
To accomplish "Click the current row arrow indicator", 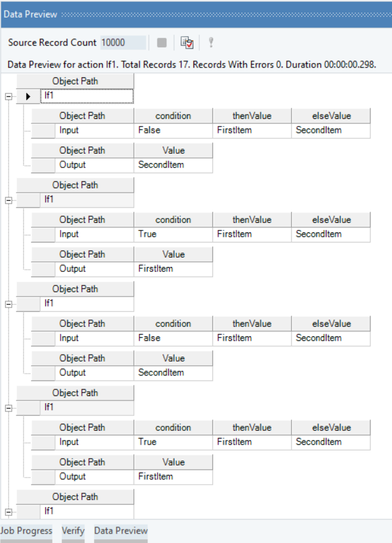I will click(28, 96).
